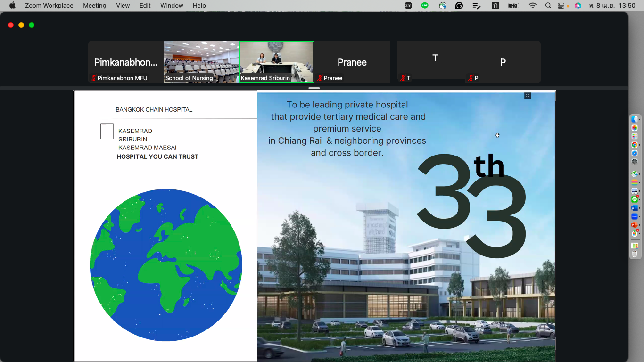Click the Wi-Fi status icon
Viewport: 644px width, 362px height.
pos(533,6)
